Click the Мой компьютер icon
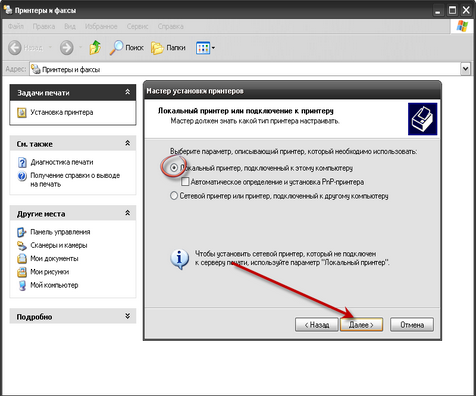Image resolution: width=476 pixels, height=396 pixels. (x=22, y=286)
